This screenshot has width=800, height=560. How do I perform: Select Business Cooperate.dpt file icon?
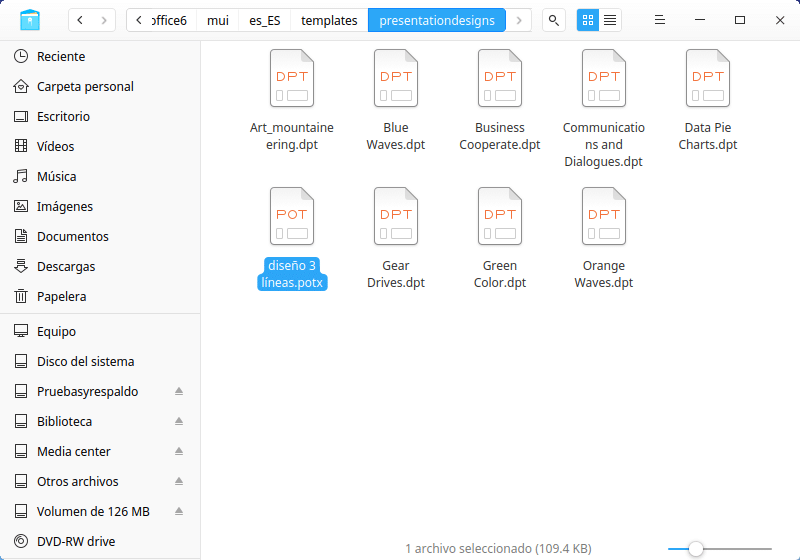coord(500,78)
